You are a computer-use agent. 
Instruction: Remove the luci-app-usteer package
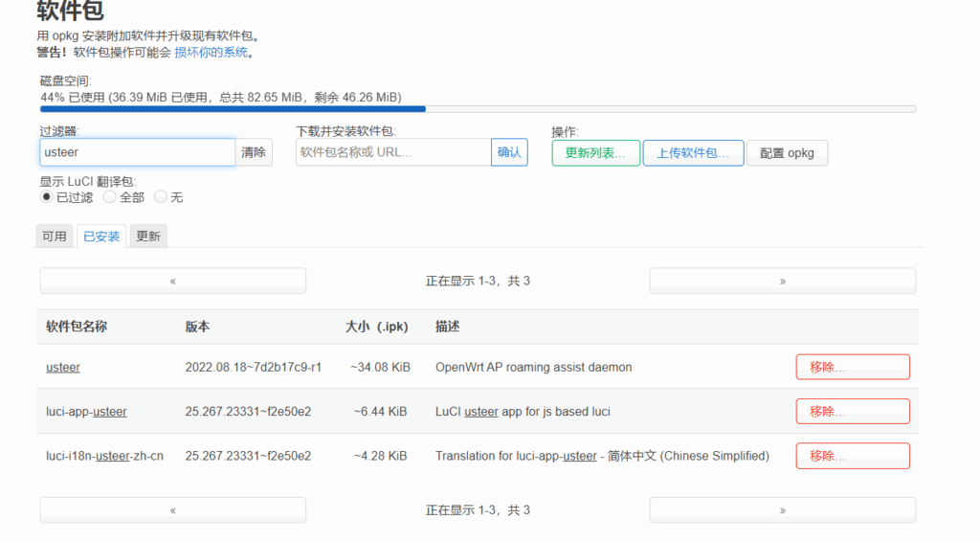pyautogui.click(x=852, y=412)
